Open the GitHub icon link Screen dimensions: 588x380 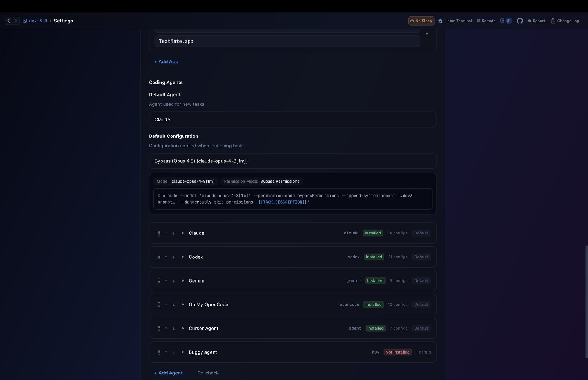520,21
